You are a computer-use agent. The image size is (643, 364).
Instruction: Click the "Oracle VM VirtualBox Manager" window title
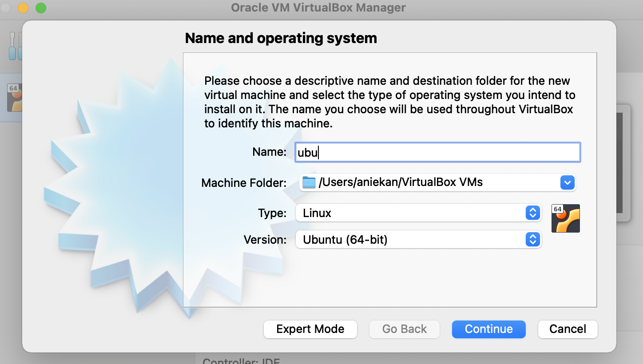[x=318, y=8]
